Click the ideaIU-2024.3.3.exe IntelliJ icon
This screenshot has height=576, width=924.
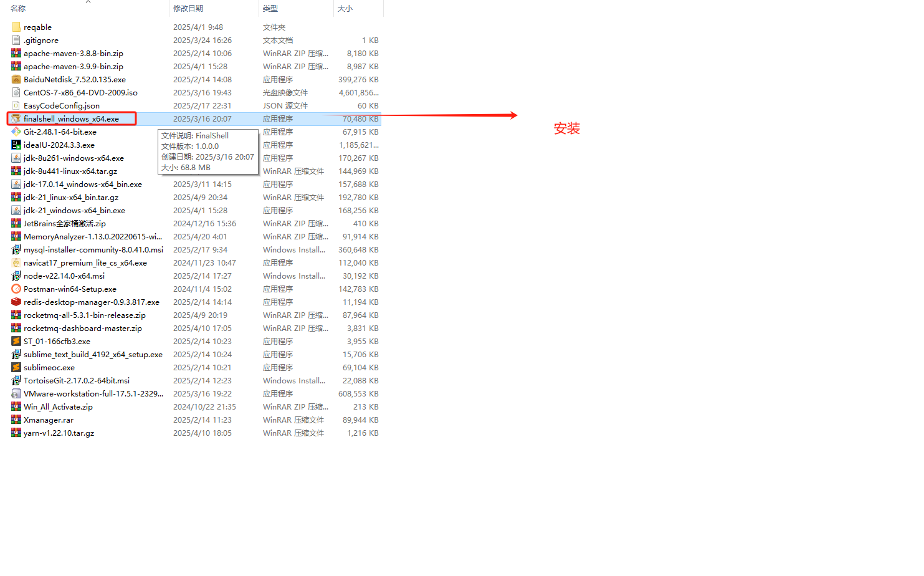[16, 145]
